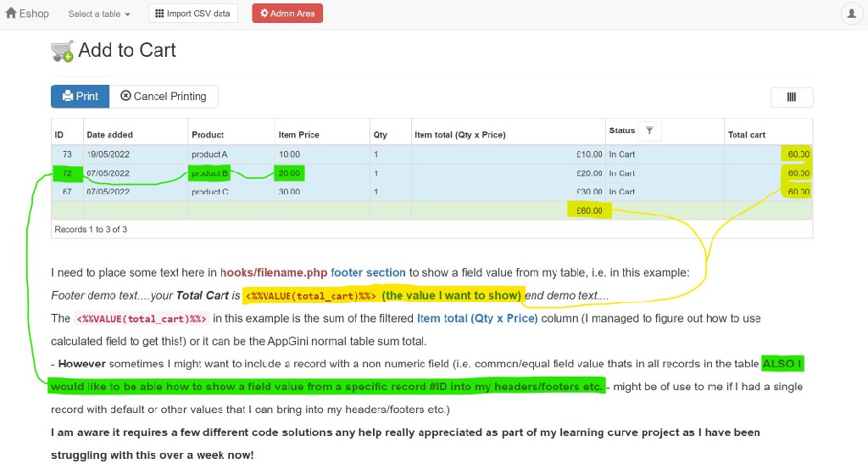Sort by Date added column header
The image size is (868, 475).
pos(109,135)
